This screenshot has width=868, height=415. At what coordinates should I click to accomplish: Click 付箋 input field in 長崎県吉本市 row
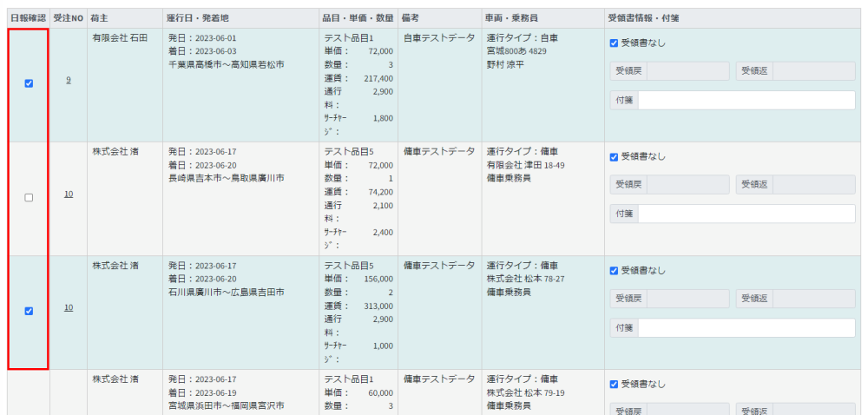coord(746,214)
